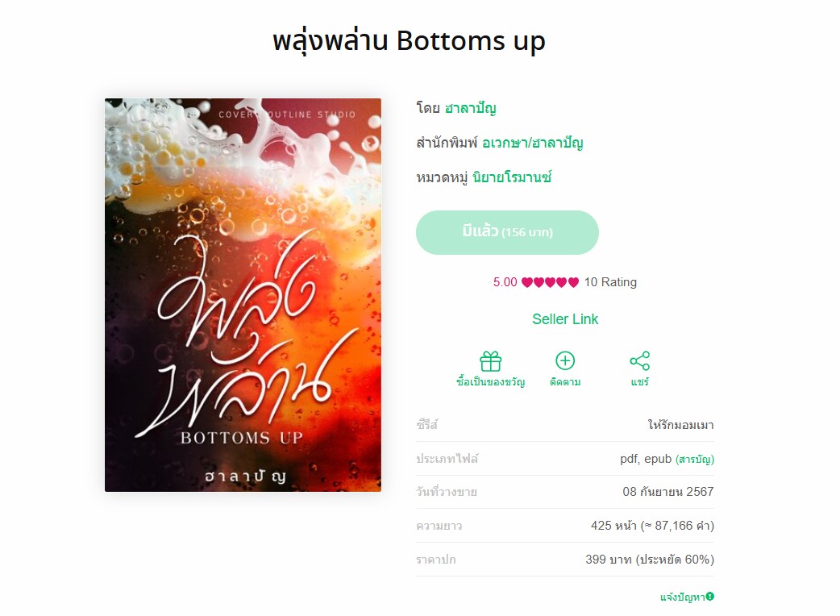
Task: Open author link ฮาลาปัญ
Action: (470, 108)
